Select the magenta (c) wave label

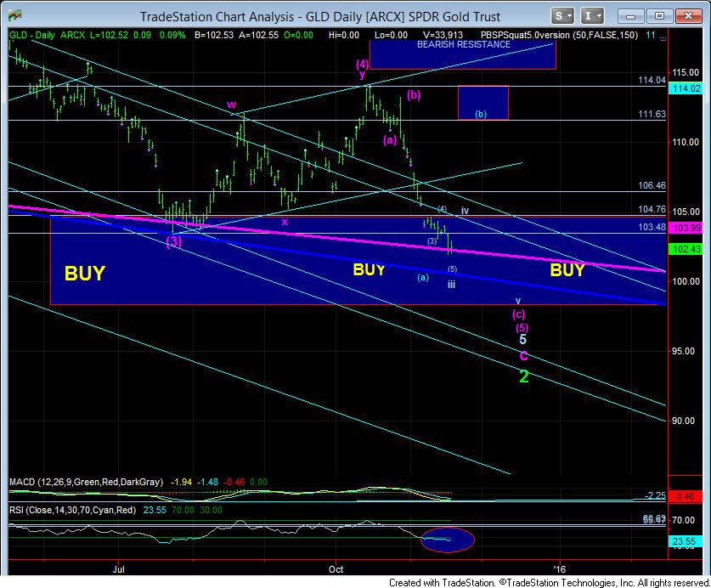[519, 314]
